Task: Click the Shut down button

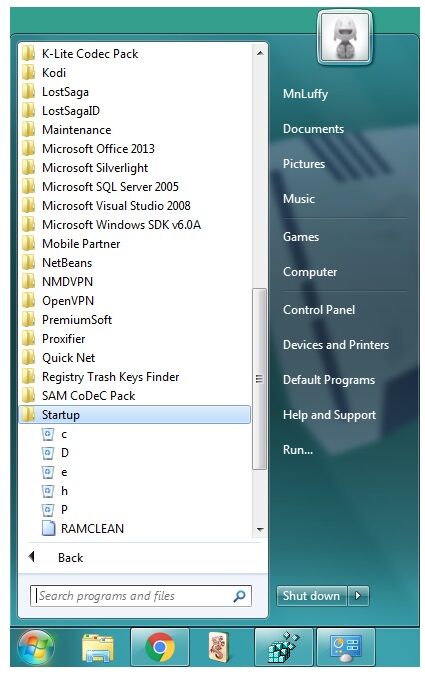Action: click(311, 595)
